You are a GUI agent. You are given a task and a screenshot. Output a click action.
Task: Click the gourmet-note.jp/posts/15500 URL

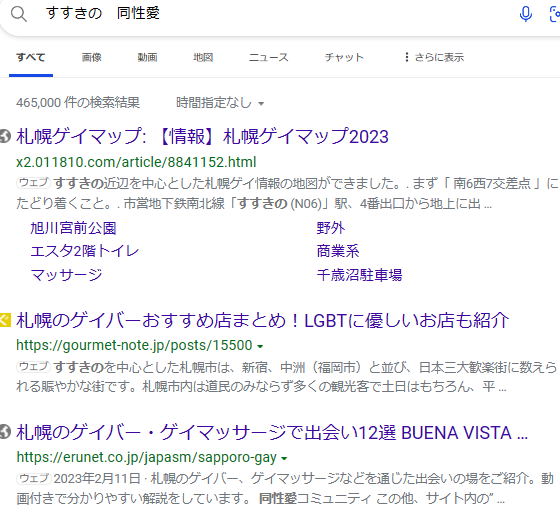point(134,345)
